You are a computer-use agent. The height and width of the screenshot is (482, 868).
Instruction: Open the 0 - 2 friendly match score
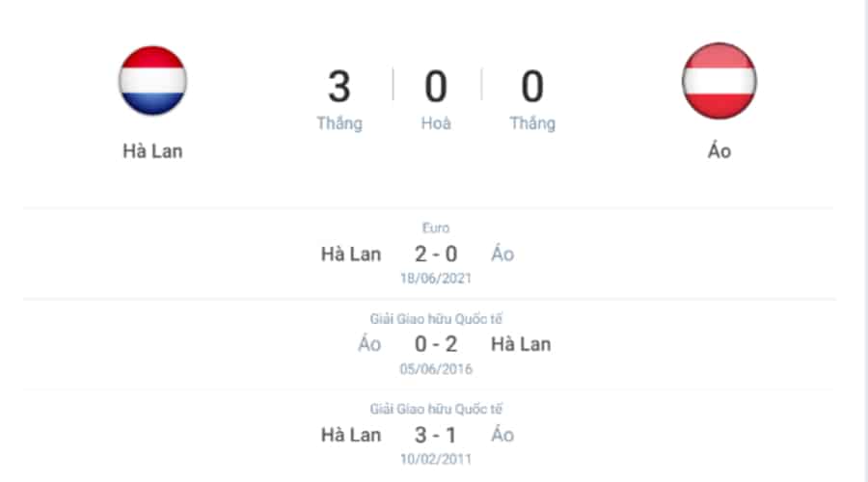click(436, 344)
